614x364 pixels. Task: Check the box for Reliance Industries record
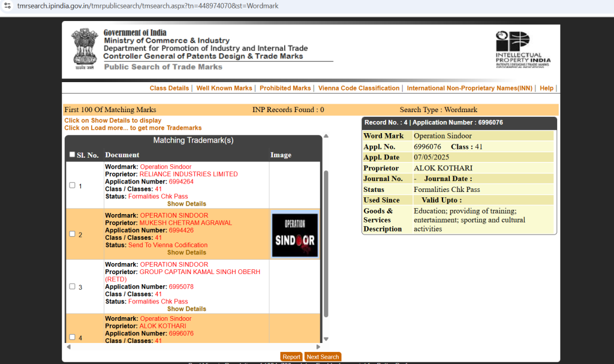click(x=72, y=185)
